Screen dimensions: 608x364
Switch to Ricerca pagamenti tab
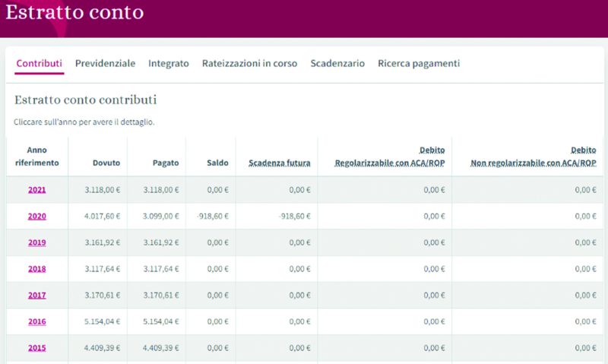(x=419, y=64)
